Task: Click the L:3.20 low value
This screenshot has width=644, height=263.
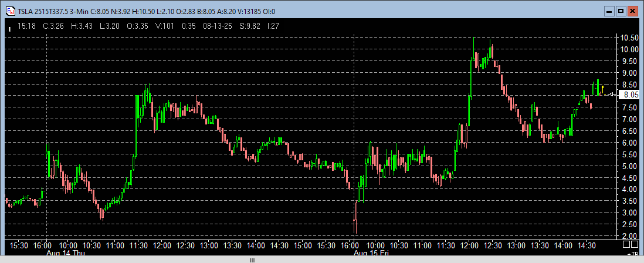Action: [109, 26]
